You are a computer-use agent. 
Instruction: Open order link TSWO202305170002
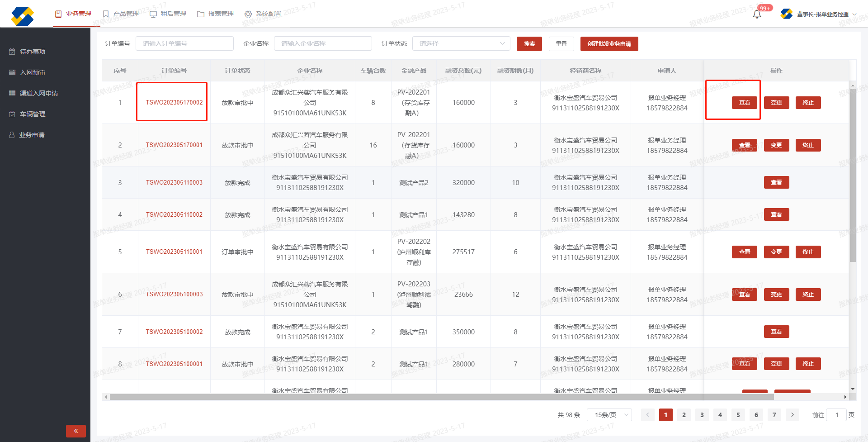[174, 103]
